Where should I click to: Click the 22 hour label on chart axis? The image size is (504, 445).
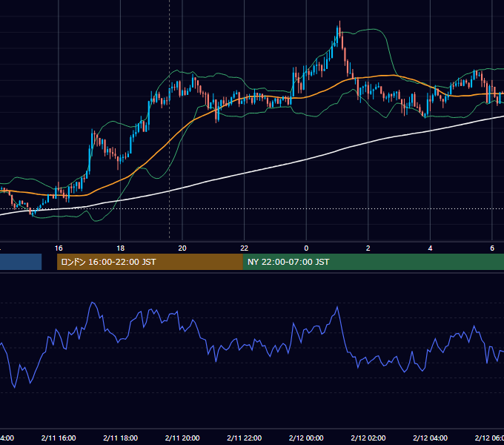pos(245,248)
